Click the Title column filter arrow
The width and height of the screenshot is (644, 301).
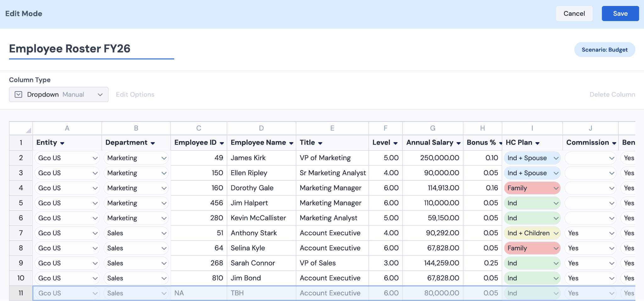click(x=320, y=143)
